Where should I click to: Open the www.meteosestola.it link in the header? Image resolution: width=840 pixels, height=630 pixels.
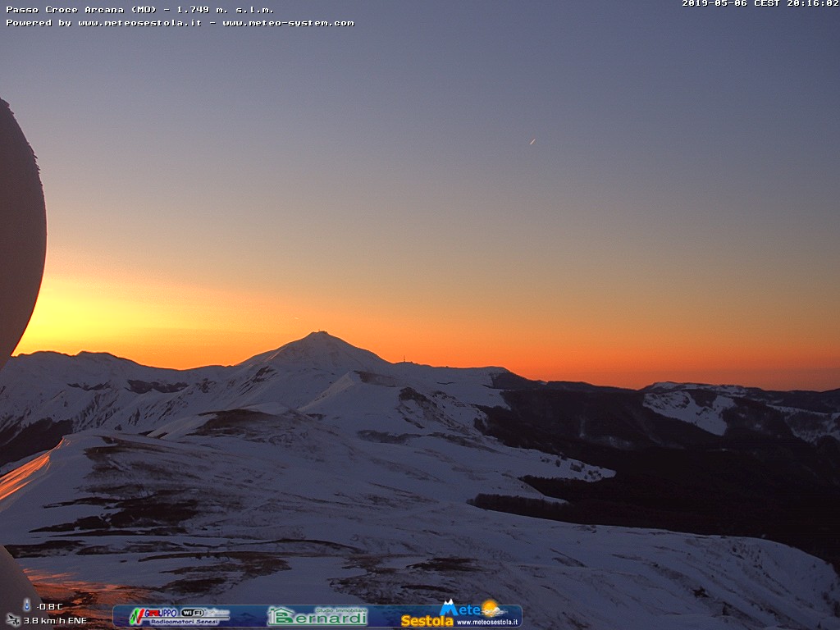coord(139,23)
